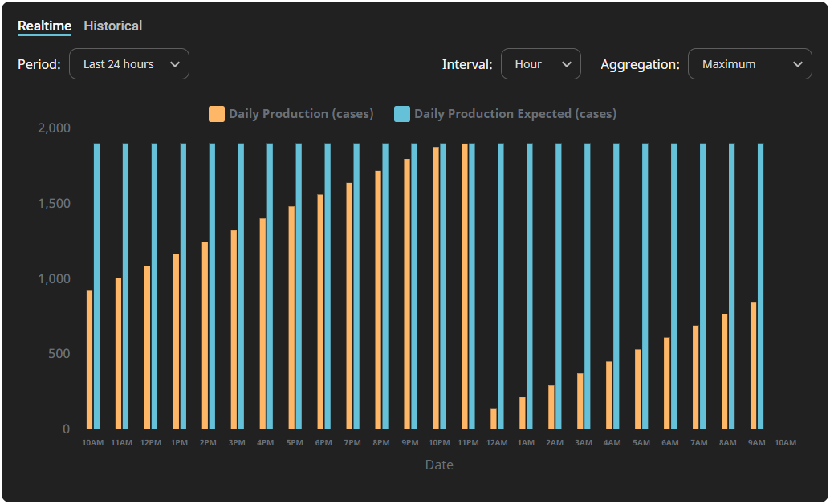This screenshot has height=504, width=830.
Task: Select the orange production bar at 12AM
Action: coord(494,419)
